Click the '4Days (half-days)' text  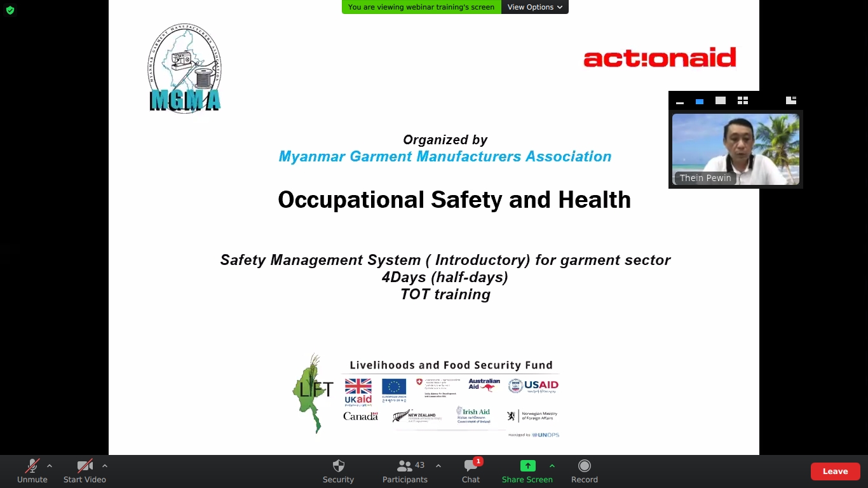tap(445, 277)
